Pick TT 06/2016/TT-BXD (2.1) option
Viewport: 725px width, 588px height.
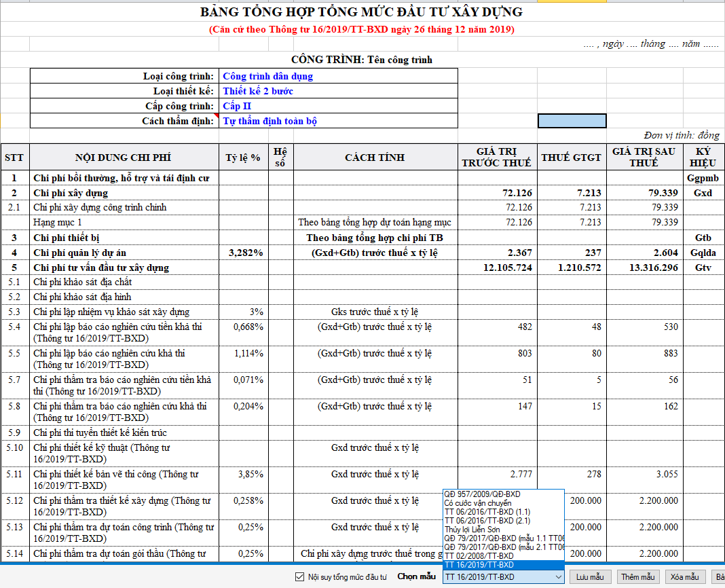pyautogui.click(x=504, y=521)
